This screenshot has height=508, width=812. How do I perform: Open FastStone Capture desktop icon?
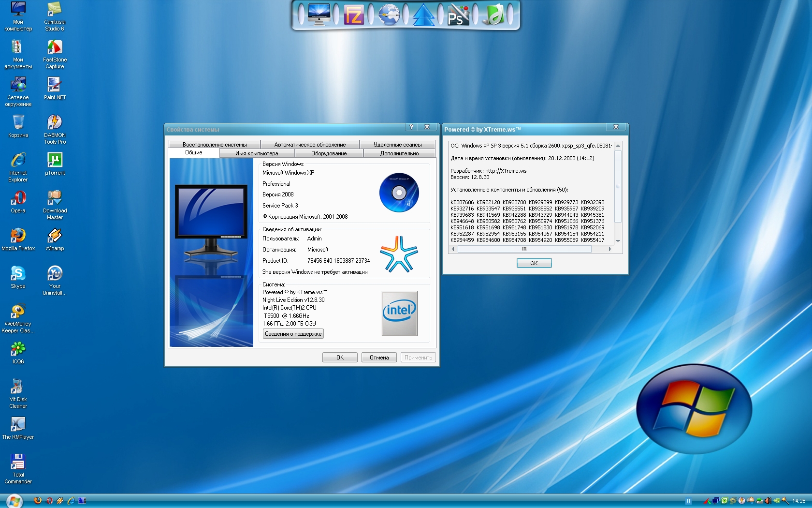pyautogui.click(x=55, y=54)
